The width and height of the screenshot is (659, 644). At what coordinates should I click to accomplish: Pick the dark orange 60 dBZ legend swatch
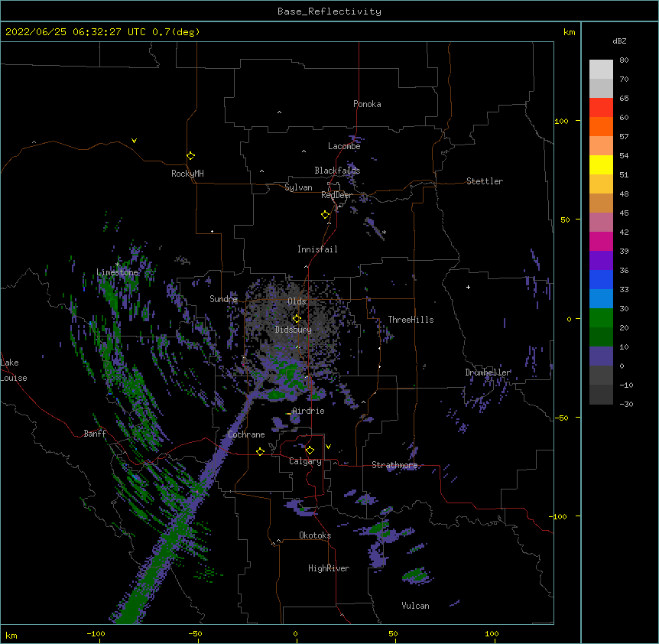tap(601, 126)
